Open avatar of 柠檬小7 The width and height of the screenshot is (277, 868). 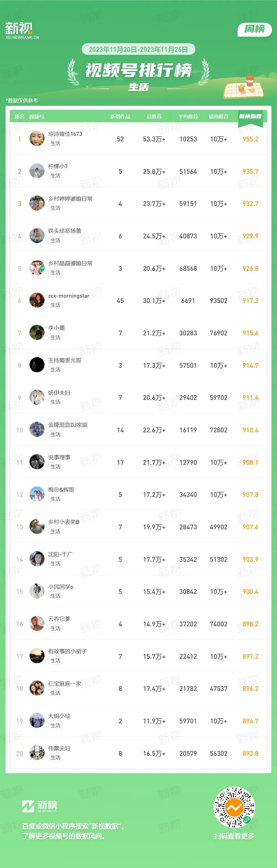point(37,171)
